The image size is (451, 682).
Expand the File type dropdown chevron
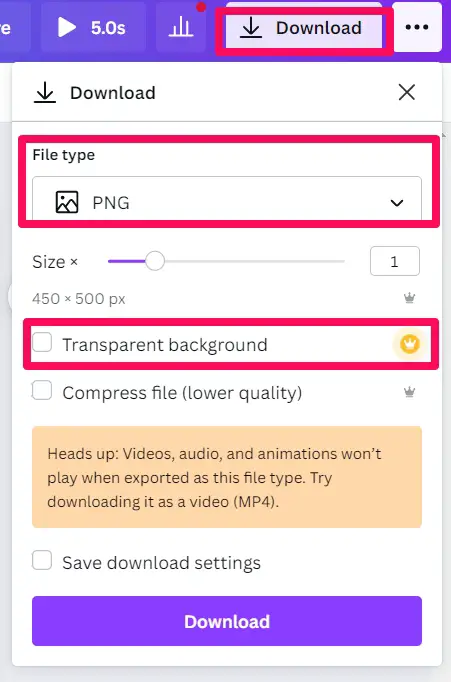tap(397, 203)
